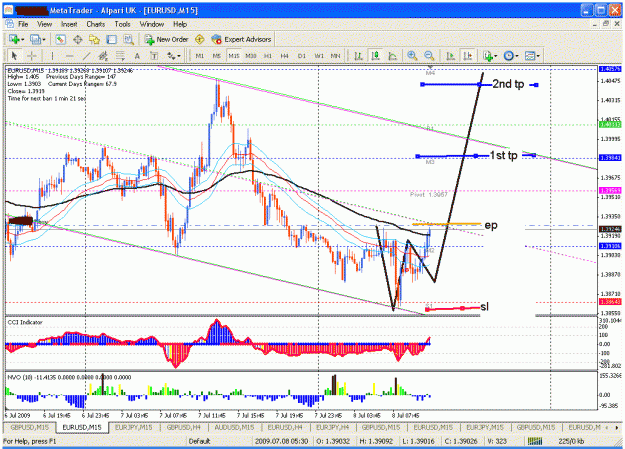This screenshot has height=449, width=625.
Task: Pick the Draw Vertical Line tool
Action: coord(53,56)
